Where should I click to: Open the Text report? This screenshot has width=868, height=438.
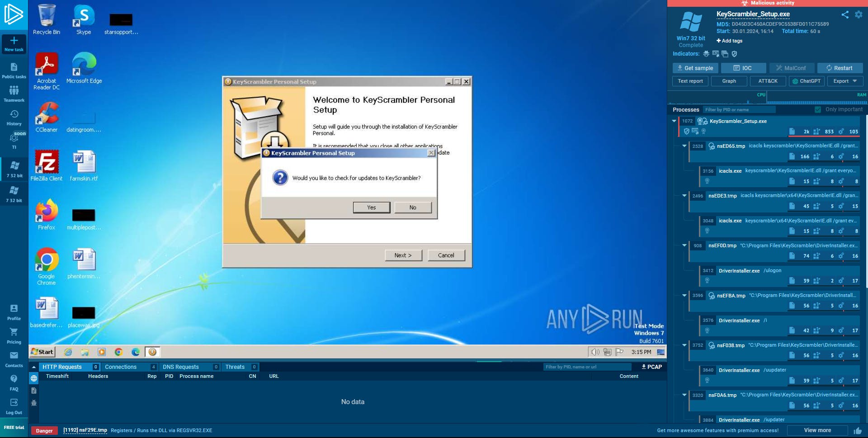tap(690, 81)
